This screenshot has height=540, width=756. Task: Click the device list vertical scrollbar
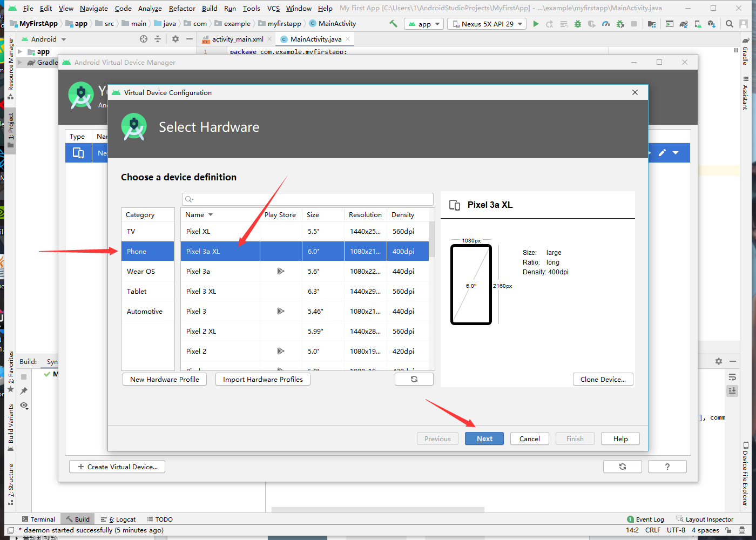432,239
